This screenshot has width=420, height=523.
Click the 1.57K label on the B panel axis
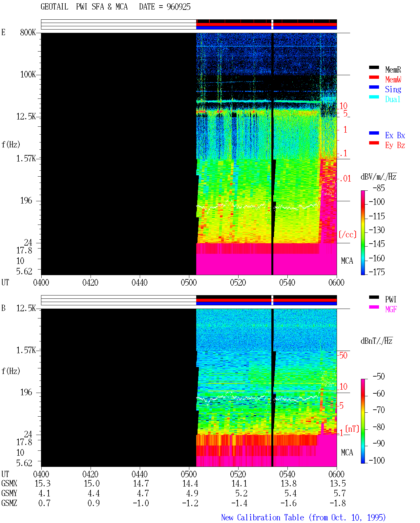(x=26, y=350)
